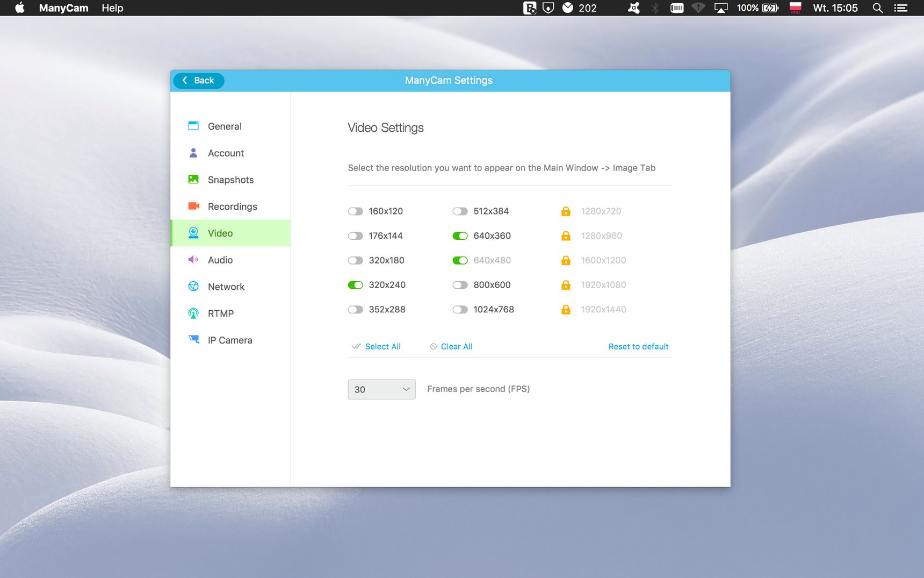The width and height of the screenshot is (924, 578).
Task: Click the lock icon beside 1280x960
Action: [566, 236]
